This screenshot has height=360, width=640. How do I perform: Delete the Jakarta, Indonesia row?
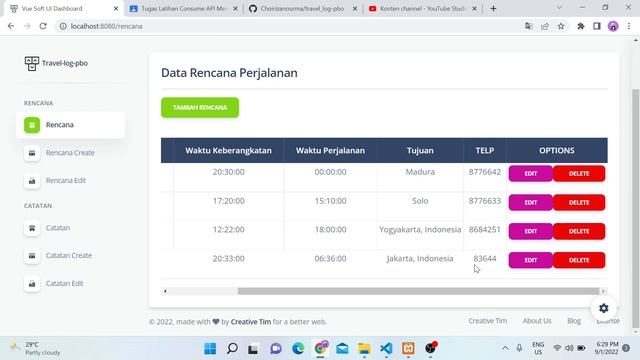pos(579,260)
